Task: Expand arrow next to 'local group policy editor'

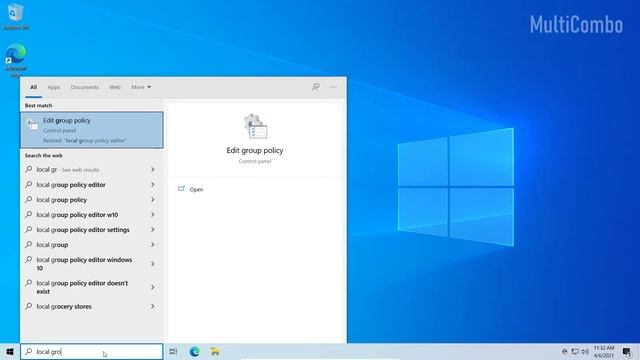Action: coord(153,184)
